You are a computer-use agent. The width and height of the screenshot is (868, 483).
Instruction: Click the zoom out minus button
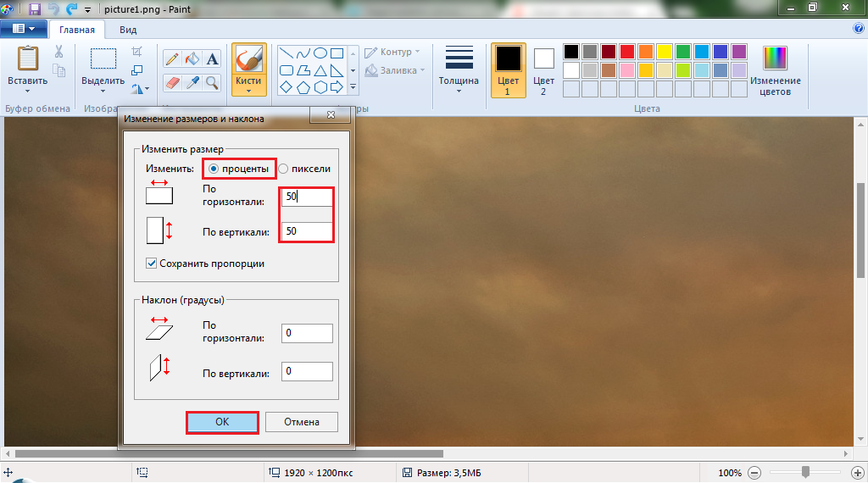[x=754, y=473]
